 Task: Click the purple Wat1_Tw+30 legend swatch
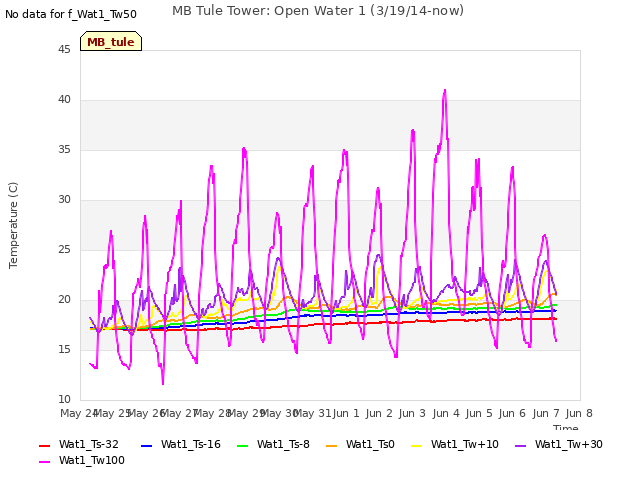(x=520, y=446)
